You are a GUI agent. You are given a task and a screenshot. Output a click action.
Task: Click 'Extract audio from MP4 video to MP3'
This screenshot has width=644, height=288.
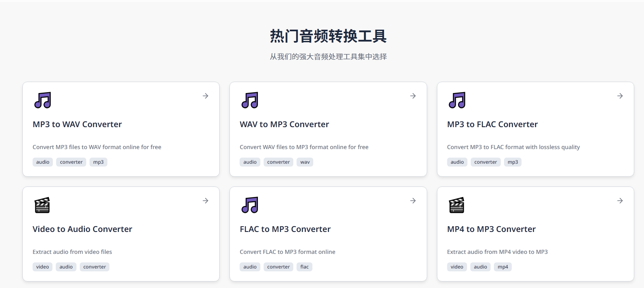(x=498, y=252)
